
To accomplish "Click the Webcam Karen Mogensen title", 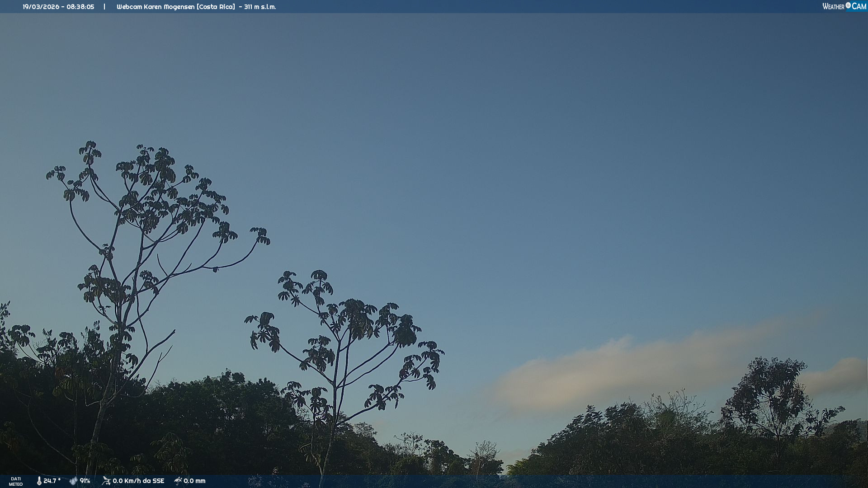I will (x=156, y=7).
